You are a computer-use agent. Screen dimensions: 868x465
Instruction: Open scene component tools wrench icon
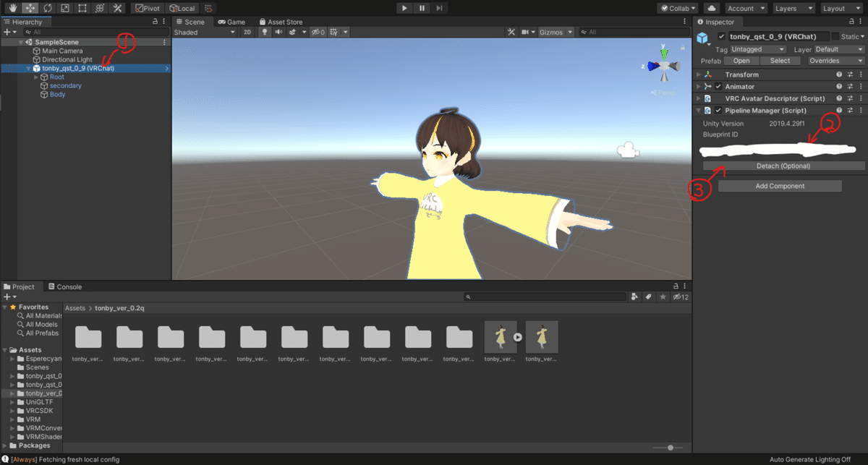[x=511, y=32]
